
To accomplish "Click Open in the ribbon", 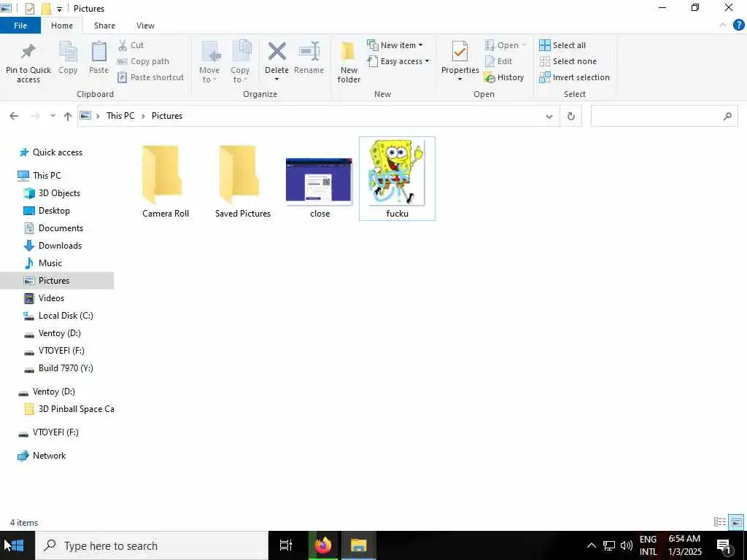I will click(505, 45).
